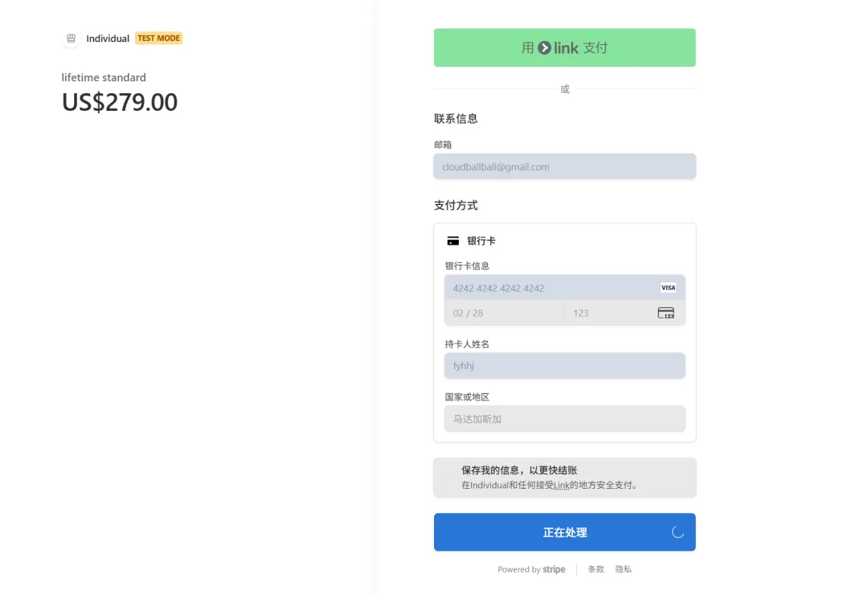Click the Link logo arrow icon
Viewport: 868px width, 595px height.
pyautogui.click(x=545, y=48)
